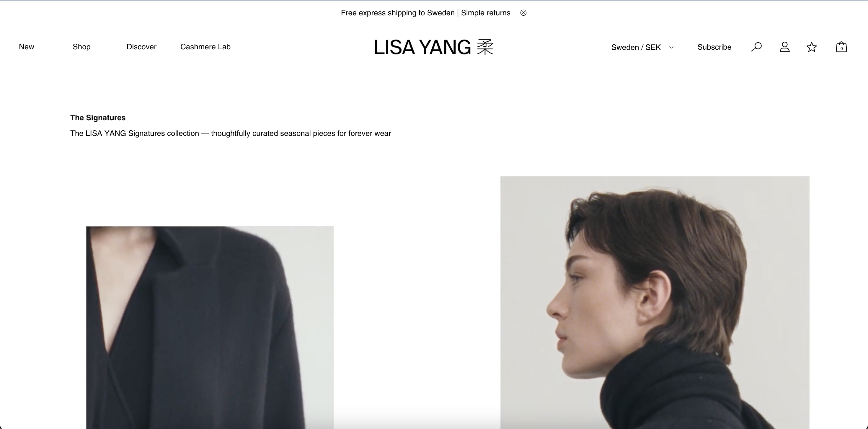The image size is (868, 429).
Task: Expand the Sweden / SEK chevron arrow
Action: click(672, 47)
